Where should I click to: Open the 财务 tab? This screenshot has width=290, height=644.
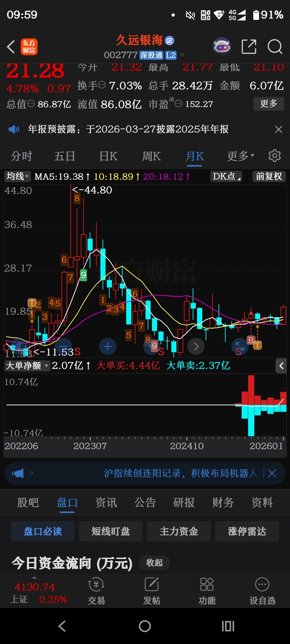(x=223, y=503)
